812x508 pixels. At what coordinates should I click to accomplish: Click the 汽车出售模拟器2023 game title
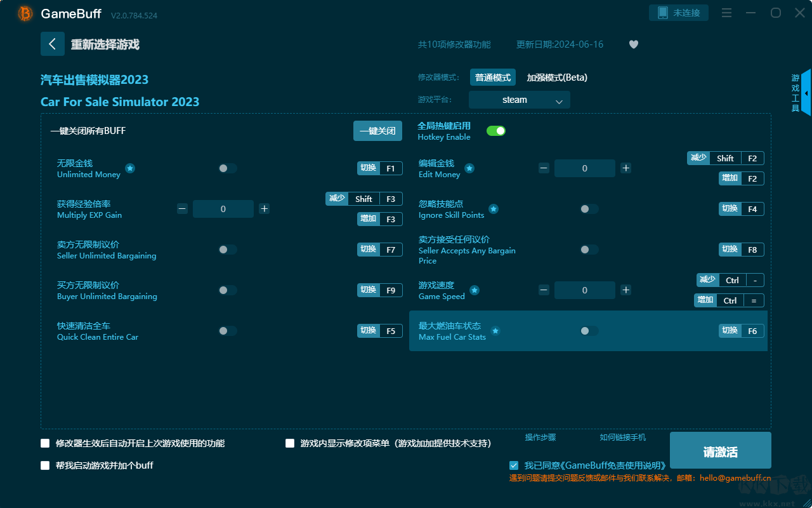(x=95, y=79)
